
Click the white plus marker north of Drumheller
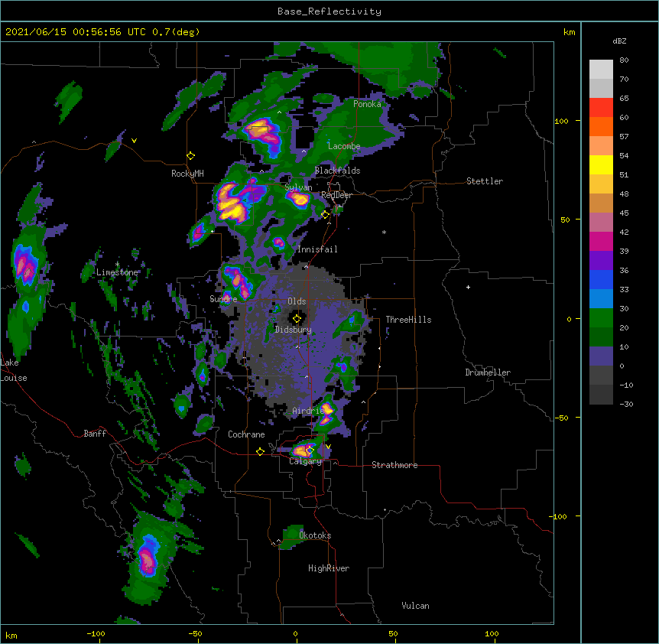tap(468, 287)
